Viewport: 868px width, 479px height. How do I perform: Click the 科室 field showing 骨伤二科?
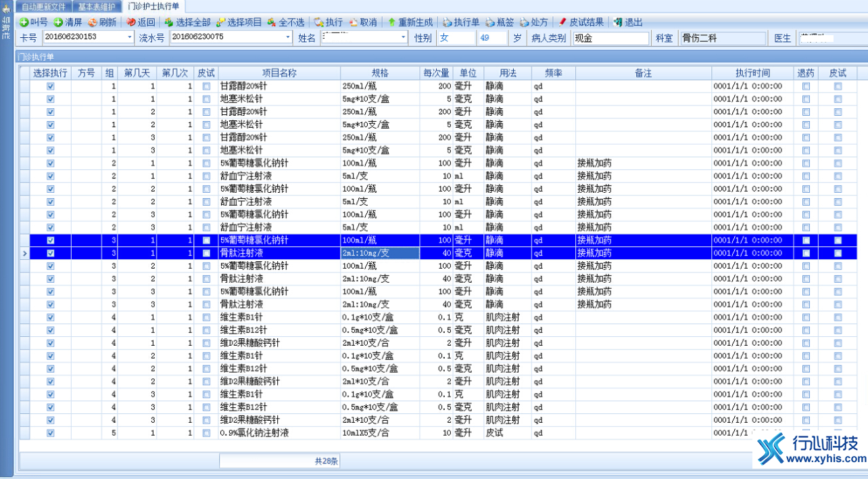[723, 38]
